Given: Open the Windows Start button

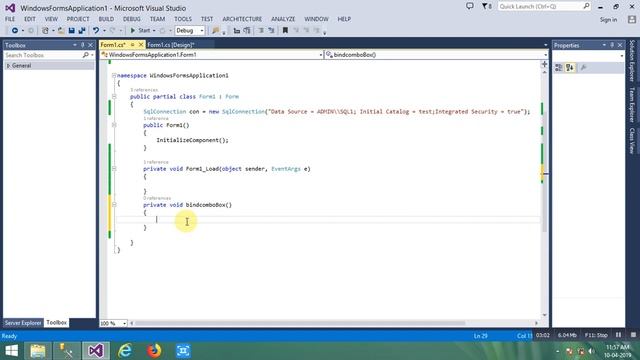Looking at the screenshot, I should pos(11,351).
